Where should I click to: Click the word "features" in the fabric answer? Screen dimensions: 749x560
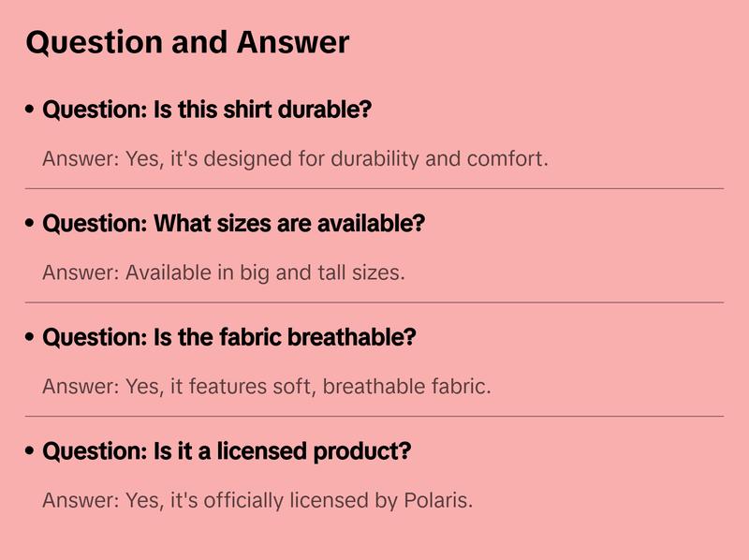225,386
